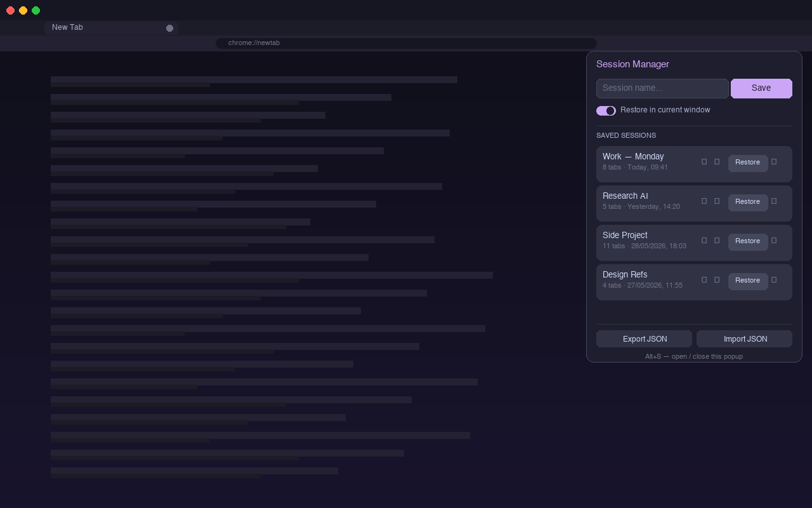Screen dimensions: 812x508
Task: Click first small icon in Side Project row
Action: click(x=704, y=241)
